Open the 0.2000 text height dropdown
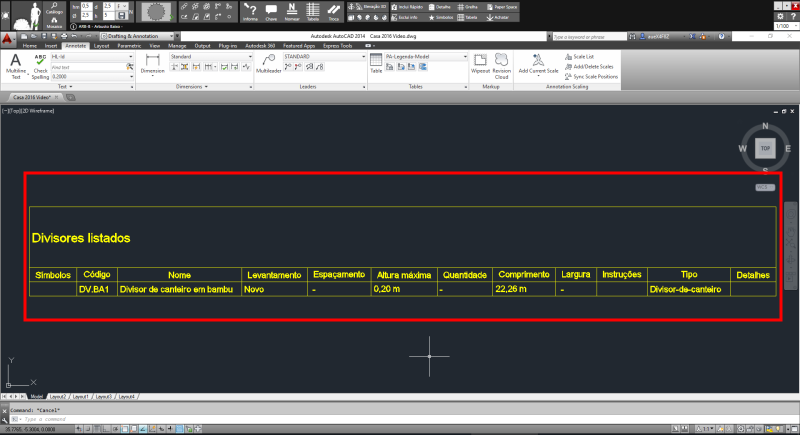Screen dimensions: 800x435 92,76
